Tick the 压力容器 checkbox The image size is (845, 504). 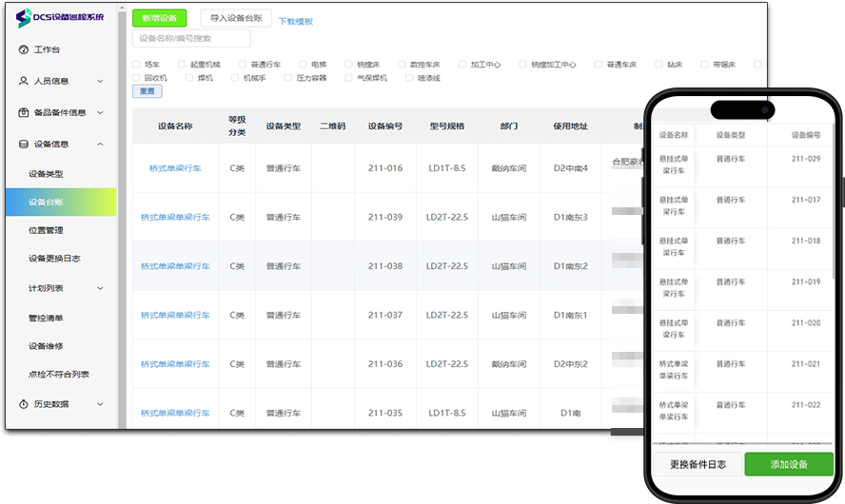(286, 78)
